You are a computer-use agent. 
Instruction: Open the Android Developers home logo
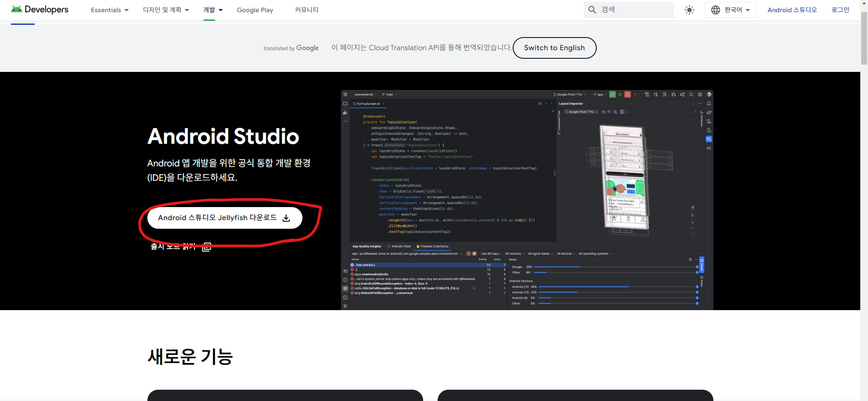(40, 9)
